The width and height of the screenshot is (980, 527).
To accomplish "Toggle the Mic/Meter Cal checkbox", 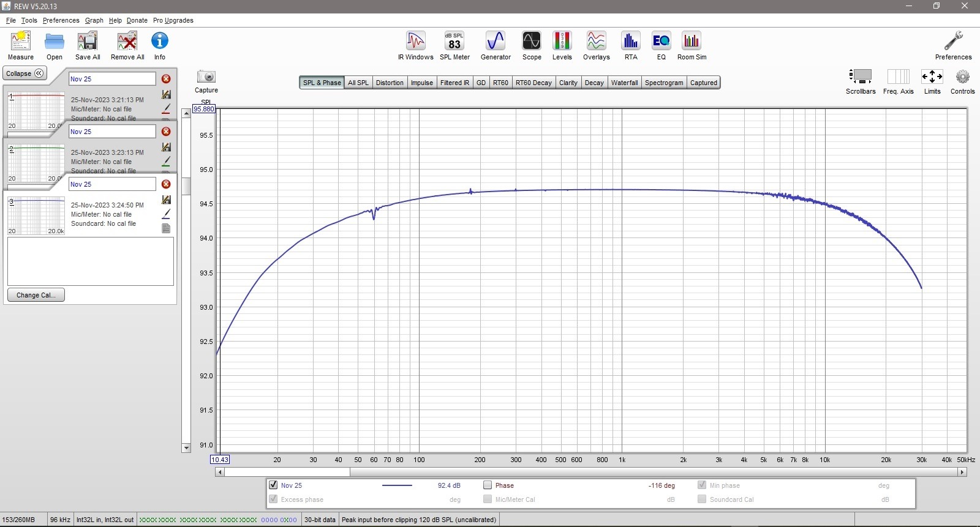I will click(488, 499).
